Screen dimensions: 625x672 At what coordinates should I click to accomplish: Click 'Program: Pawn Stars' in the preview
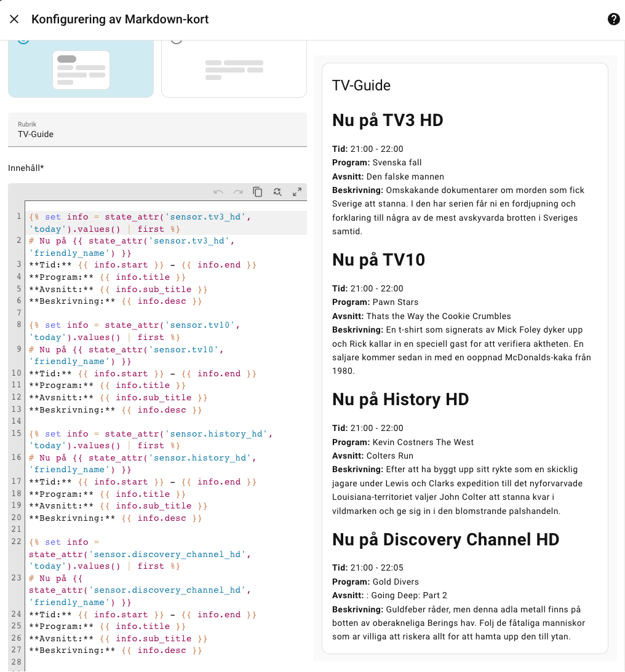coord(375,302)
